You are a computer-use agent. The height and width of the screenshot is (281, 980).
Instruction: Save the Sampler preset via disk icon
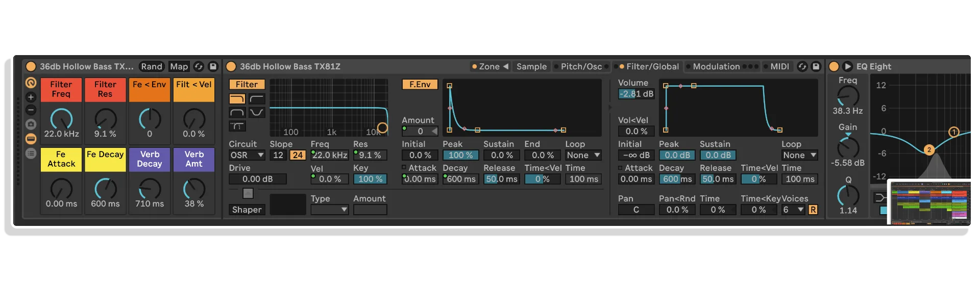816,66
